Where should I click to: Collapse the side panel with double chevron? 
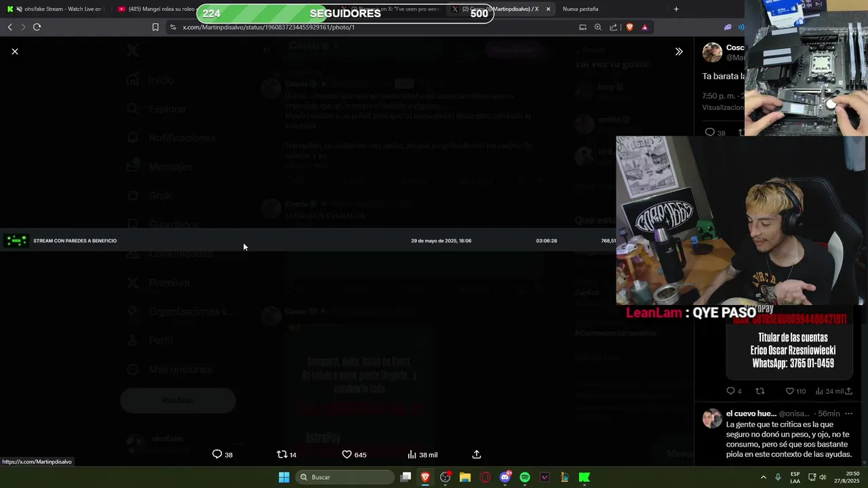pyautogui.click(x=679, y=52)
